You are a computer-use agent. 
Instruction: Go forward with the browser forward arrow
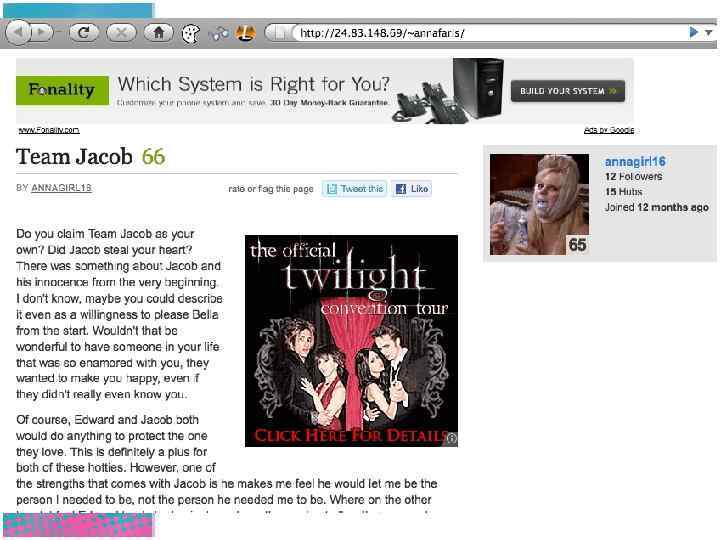42,33
